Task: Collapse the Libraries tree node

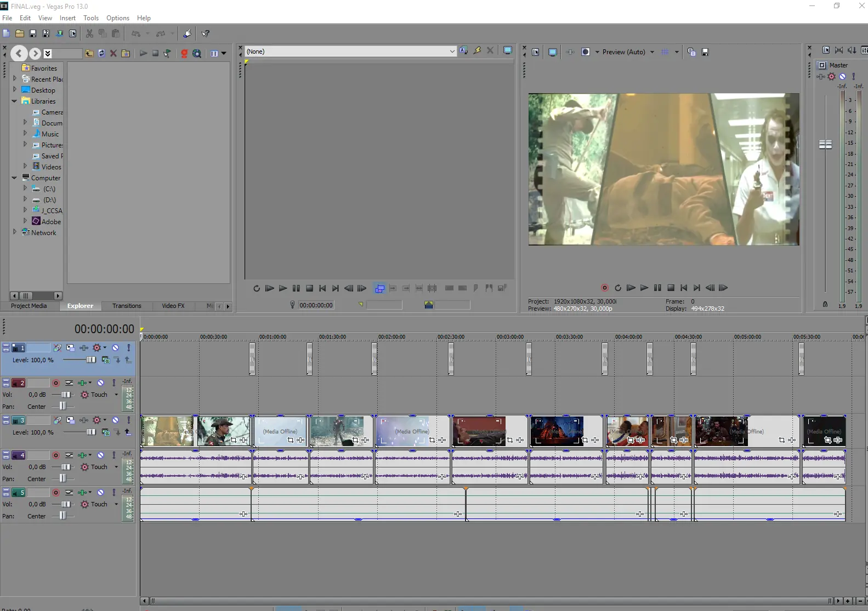Action: point(14,101)
